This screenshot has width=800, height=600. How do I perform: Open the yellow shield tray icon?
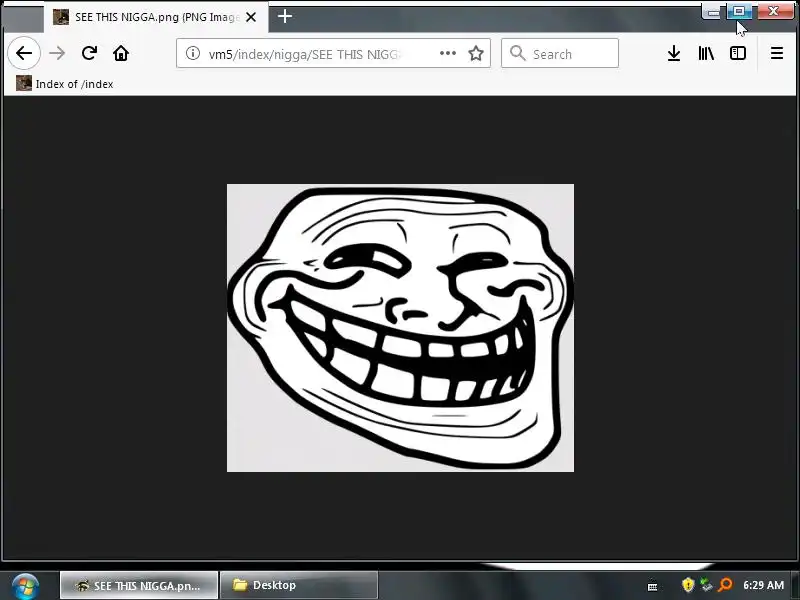click(688, 585)
